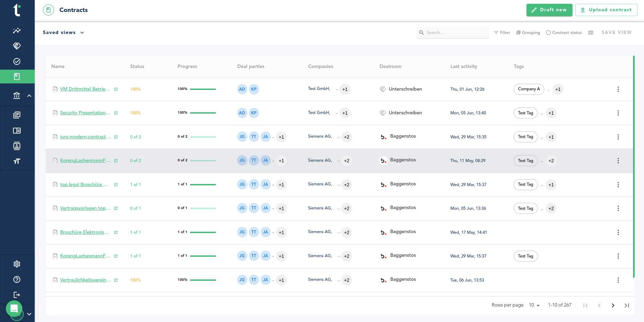Viewport: 644px width, 322px height.
Task: Collapse the bank icon section in sidebar
Action: point(29,96)
